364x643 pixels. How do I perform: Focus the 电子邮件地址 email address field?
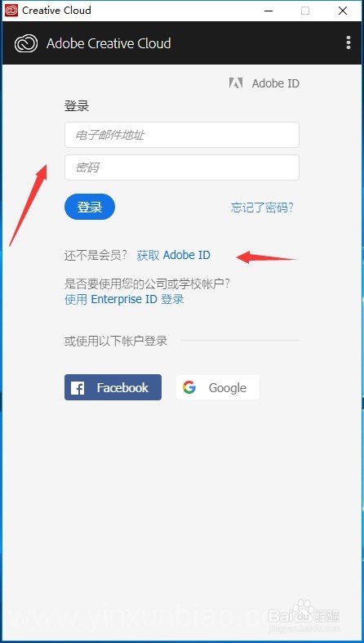pos(182,135)
